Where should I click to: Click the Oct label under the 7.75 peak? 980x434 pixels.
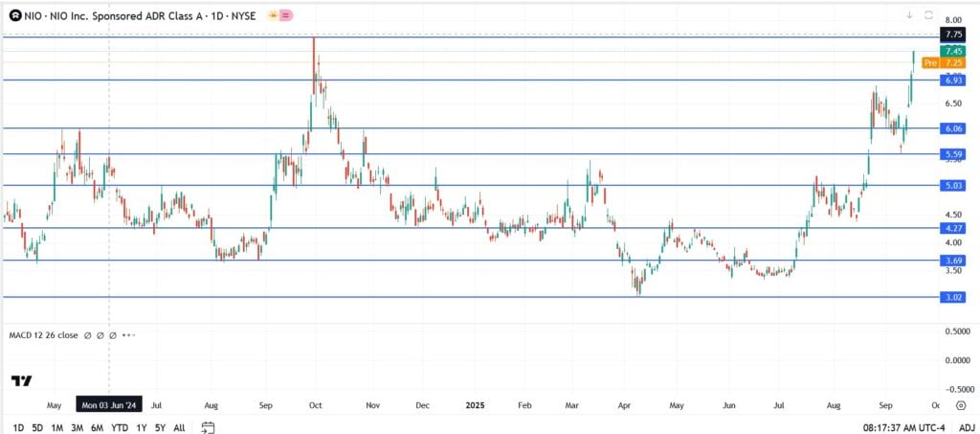(315, 405)
